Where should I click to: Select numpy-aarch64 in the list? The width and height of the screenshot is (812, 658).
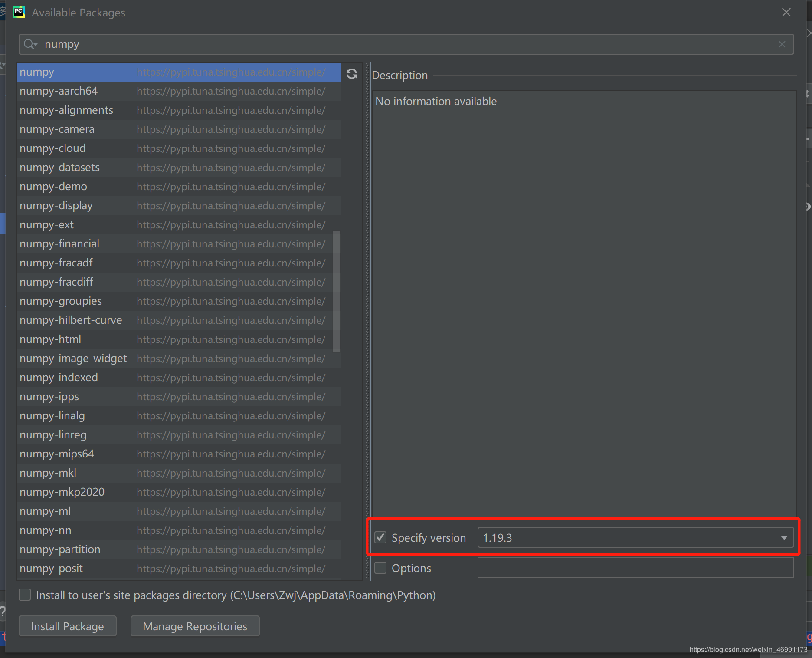tap(179, 91)
